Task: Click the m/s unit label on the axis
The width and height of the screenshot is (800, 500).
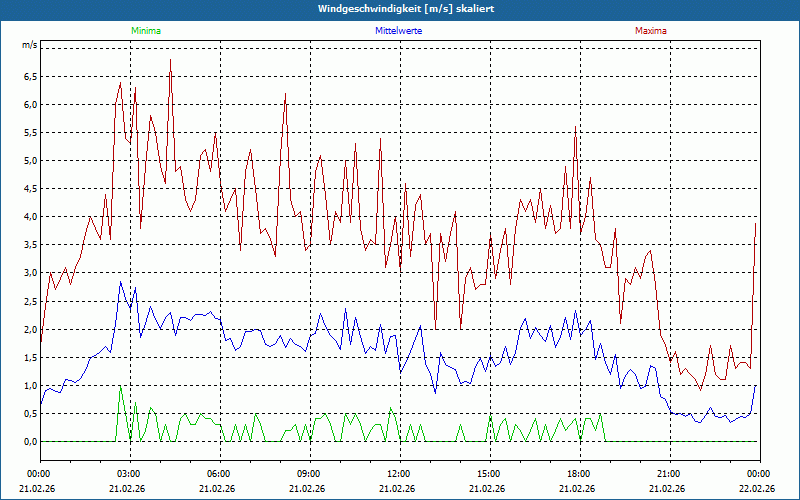Action: pyautogui.click(x=30, y=45)
